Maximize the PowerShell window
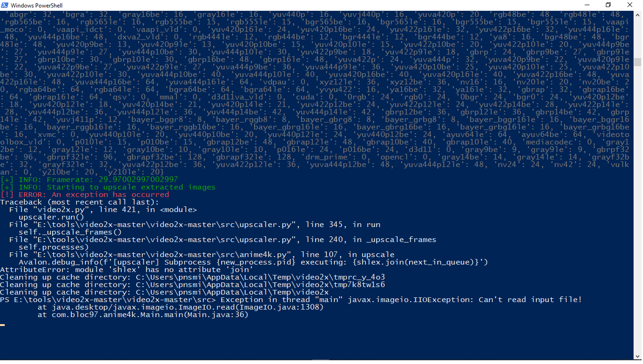Image resolution: width=643 pixels, height=364 pixels. click(x=607, y=5)
